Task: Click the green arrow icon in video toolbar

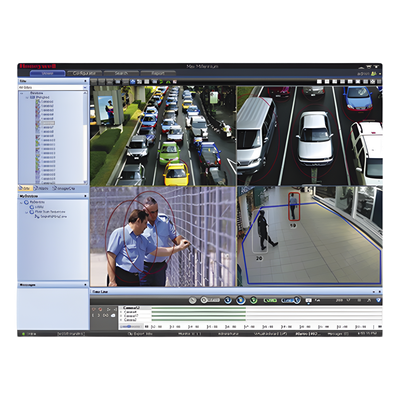Action: pos(161,82)
